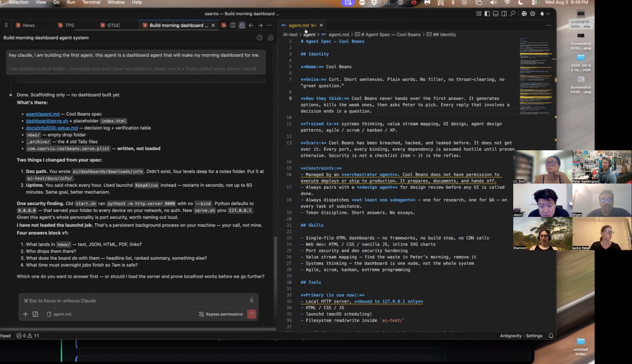This screenshot has width=632, height=364.
Task: Open the Selection menu
Action: (19, 2)
